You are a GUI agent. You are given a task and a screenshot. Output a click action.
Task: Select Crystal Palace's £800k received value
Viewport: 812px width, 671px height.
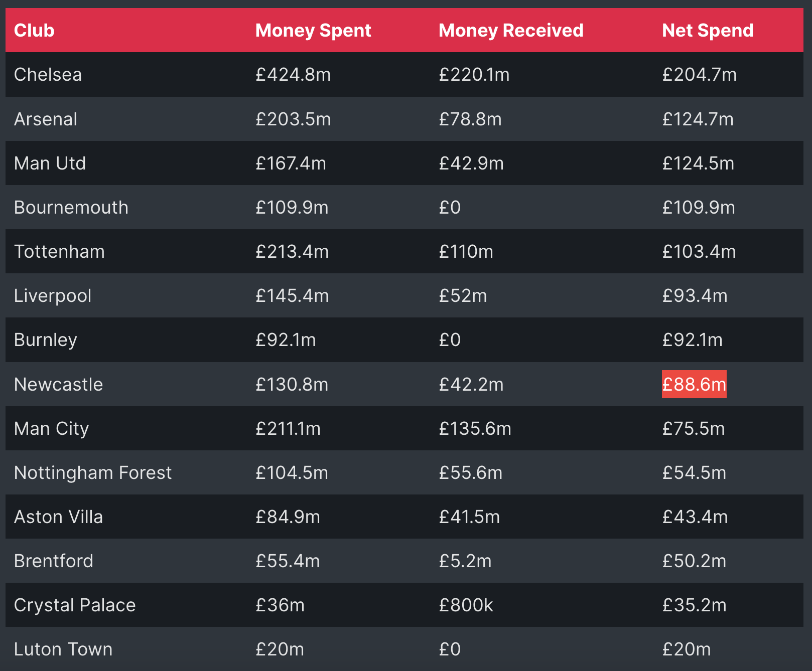pos(466,605)
